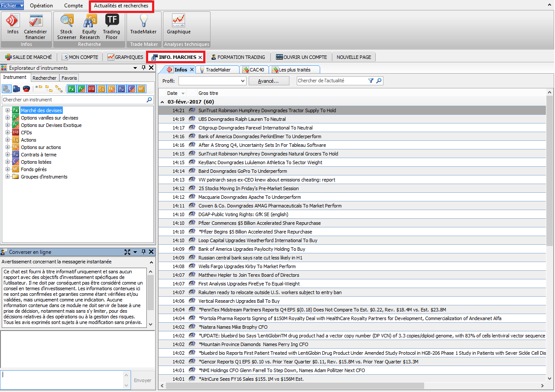The width and height of the screenshot is (555, 392).
Task: Click the grey buildings icon in explorer toolbar
Action: tap(6, 89)
